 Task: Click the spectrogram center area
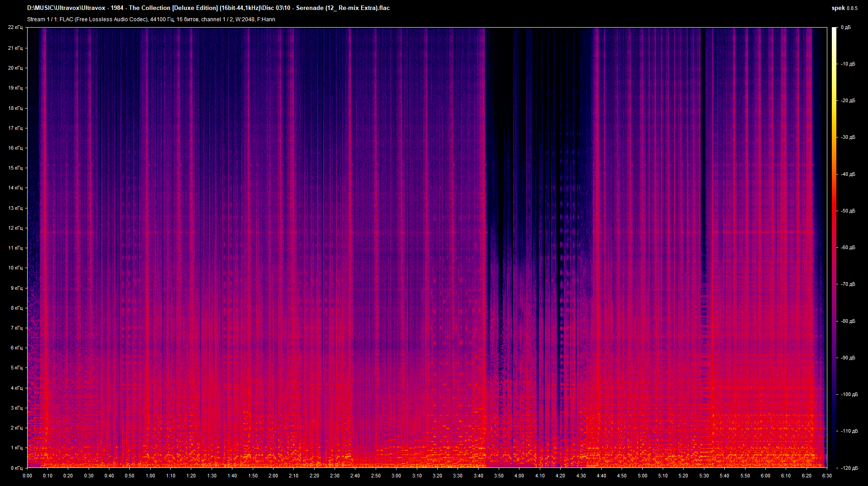(x=427, y=246)
